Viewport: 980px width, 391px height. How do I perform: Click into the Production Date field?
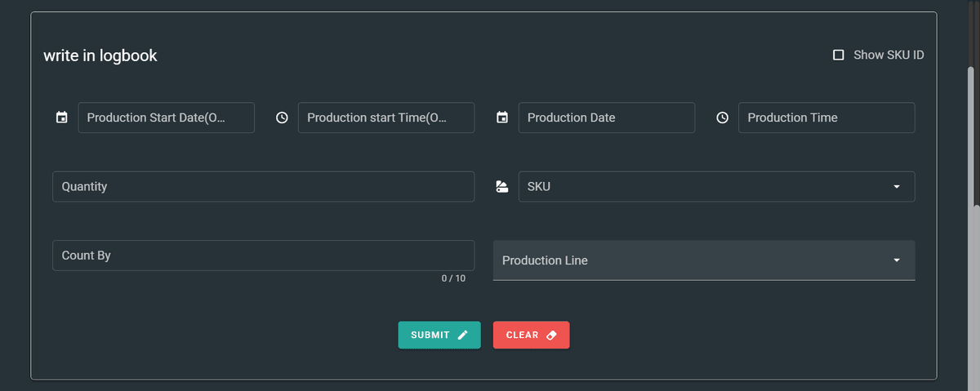point(606,118)
